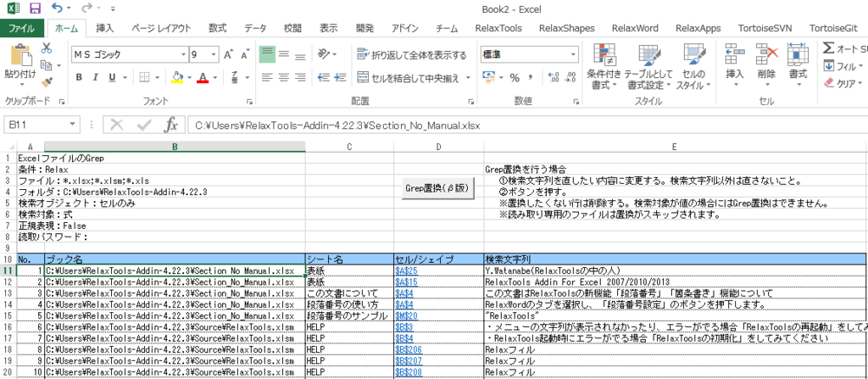Increase indent icon
The image size is (868, 379).
(x=341, y=77)
